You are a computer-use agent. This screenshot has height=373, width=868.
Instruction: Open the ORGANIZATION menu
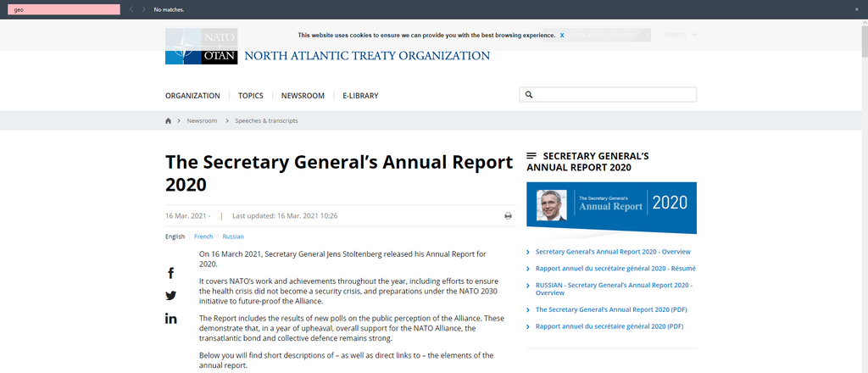tap(192, 96)
